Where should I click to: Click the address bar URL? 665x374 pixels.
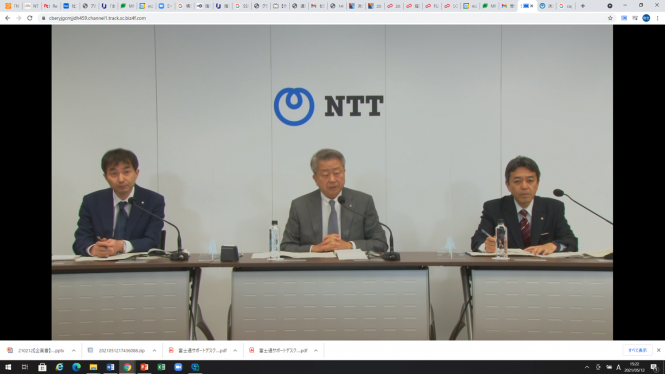tap(97, 18)
